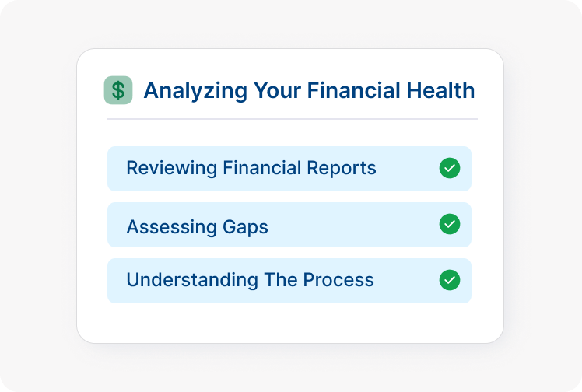Select the Assessing Gaps label text
582x392 pixels.
point(197,227)
